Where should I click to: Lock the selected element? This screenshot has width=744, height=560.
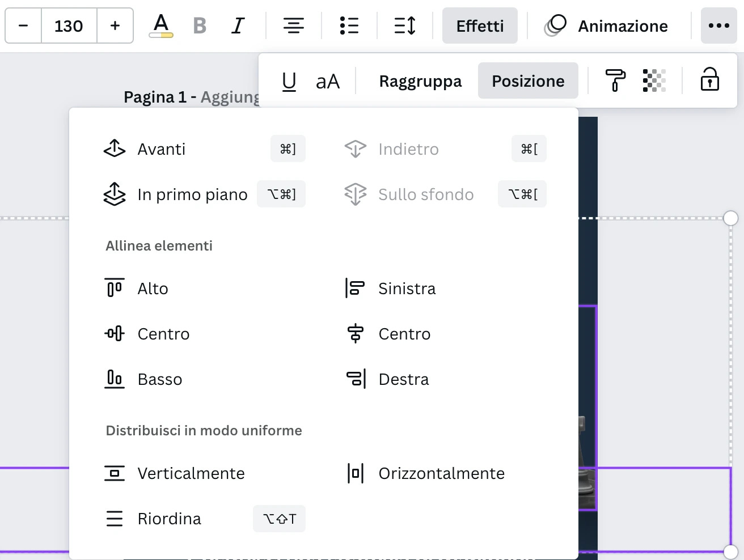(x=709, y=80)
